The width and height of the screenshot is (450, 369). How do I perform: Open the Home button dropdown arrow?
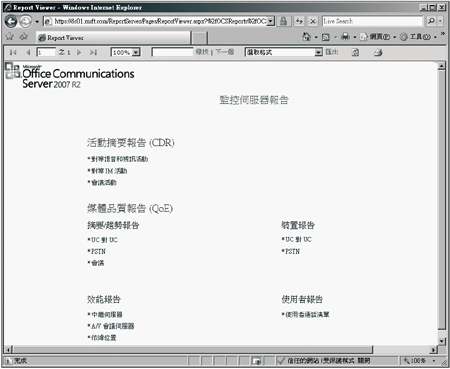coord(316,37)
